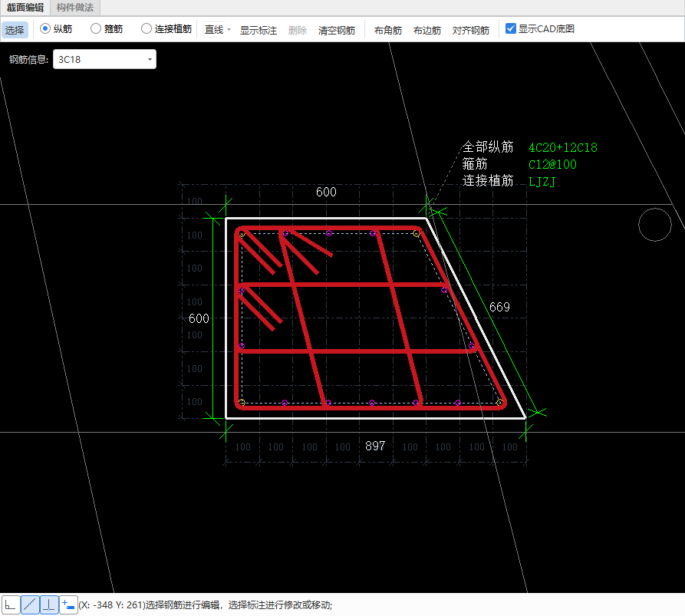Select the yellow rebar point at bottom-left corner

(242, 403)
